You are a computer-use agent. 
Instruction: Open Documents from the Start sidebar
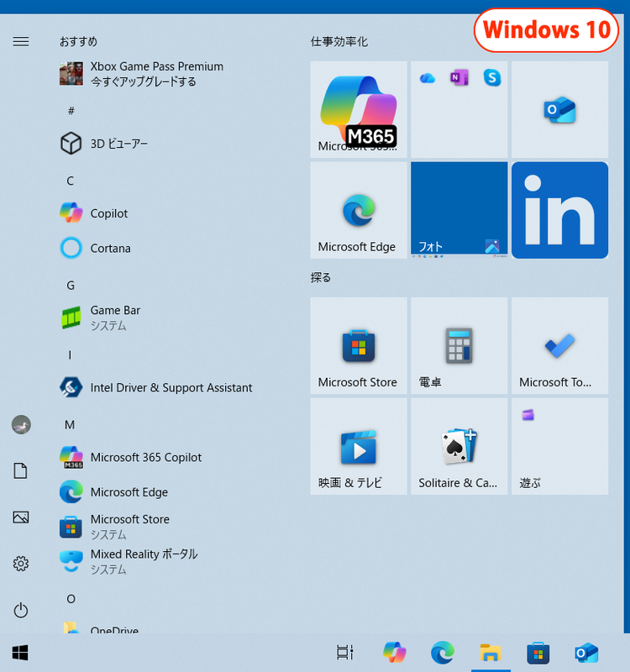tap(20, 470)
